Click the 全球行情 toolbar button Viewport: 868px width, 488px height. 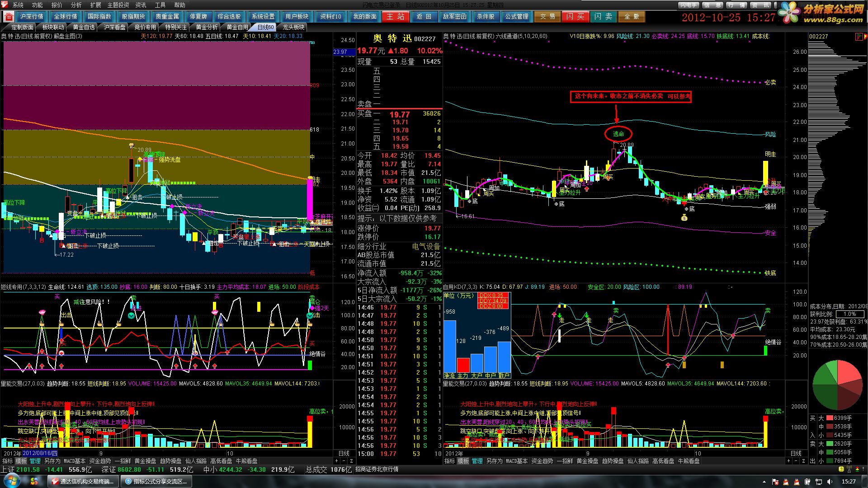pyautogui.click(x=66, y=17)
